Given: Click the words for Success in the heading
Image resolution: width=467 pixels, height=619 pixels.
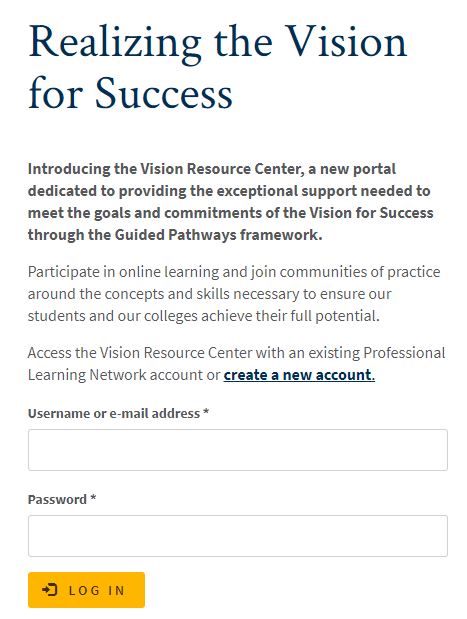Looking at the screenshot, I should 130,93.
